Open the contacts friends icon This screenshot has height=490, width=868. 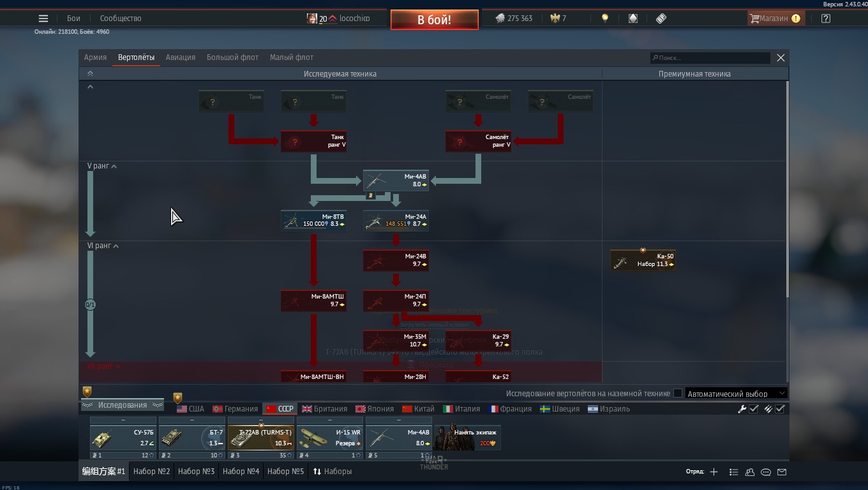(750, 472)
